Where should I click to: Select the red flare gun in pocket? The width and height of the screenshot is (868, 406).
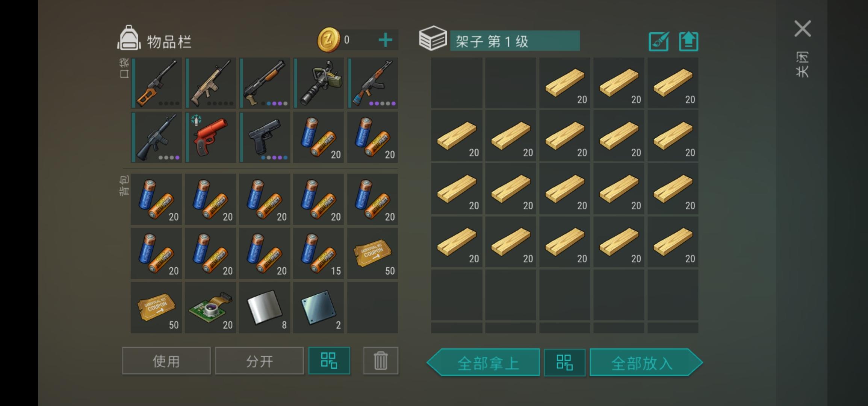[x=210, y=137]
